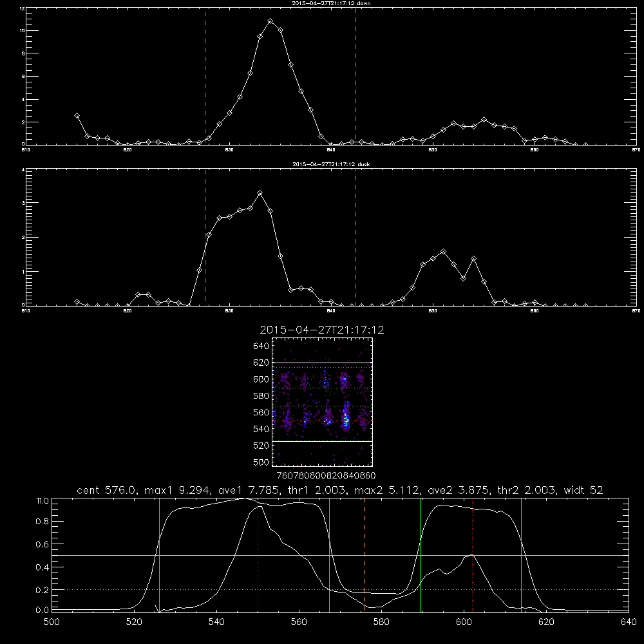Click the horizontal 0.5 threshold line in bottom plot
This screenshot has height=644, width=644.
(x=340, y=555)
